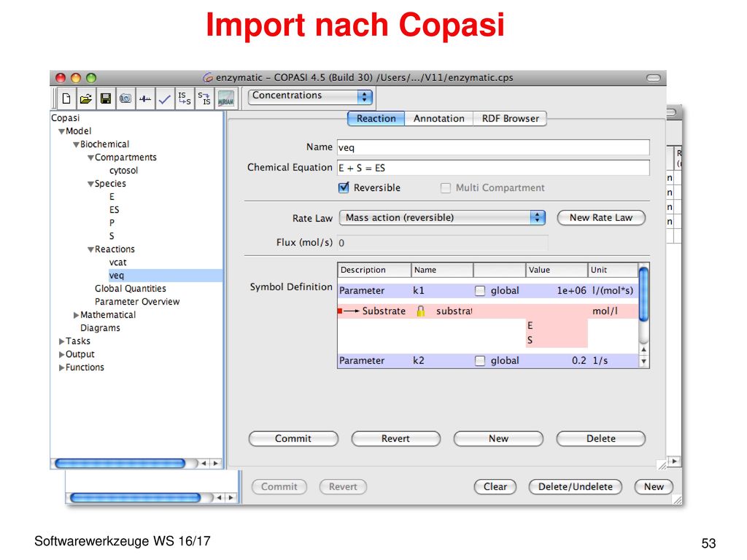Image resolution: width=747 pixels, height=560 pixels.
Task: Open the Concentrations dropdown in the toolbar
Action: click(310, 97)
